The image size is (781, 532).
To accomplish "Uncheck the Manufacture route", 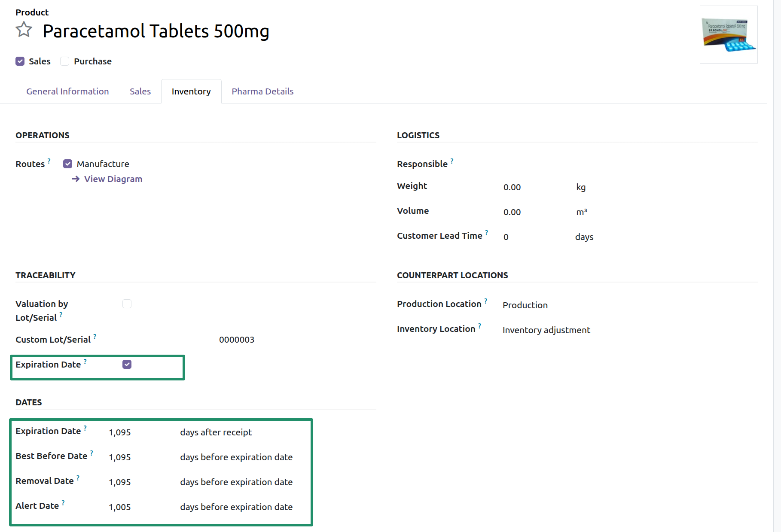I will point(68,164).
